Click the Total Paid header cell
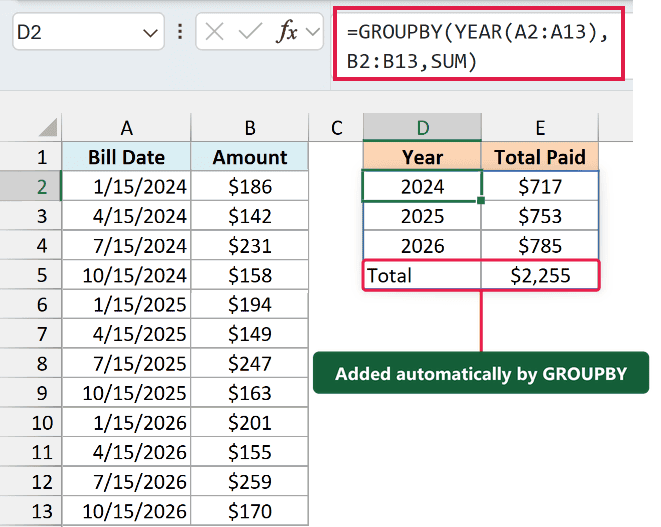The width and height of the screenshot is (661, 527). click(x=540, y=157)
